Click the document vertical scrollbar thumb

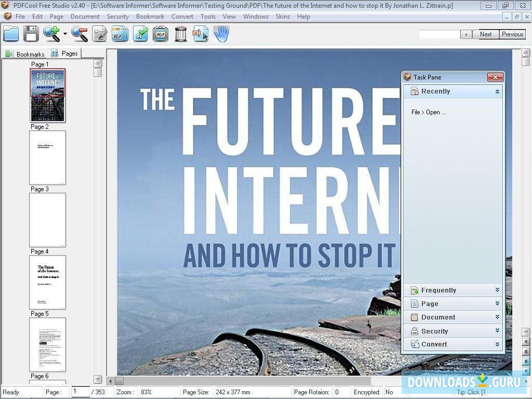pos(526,61)
